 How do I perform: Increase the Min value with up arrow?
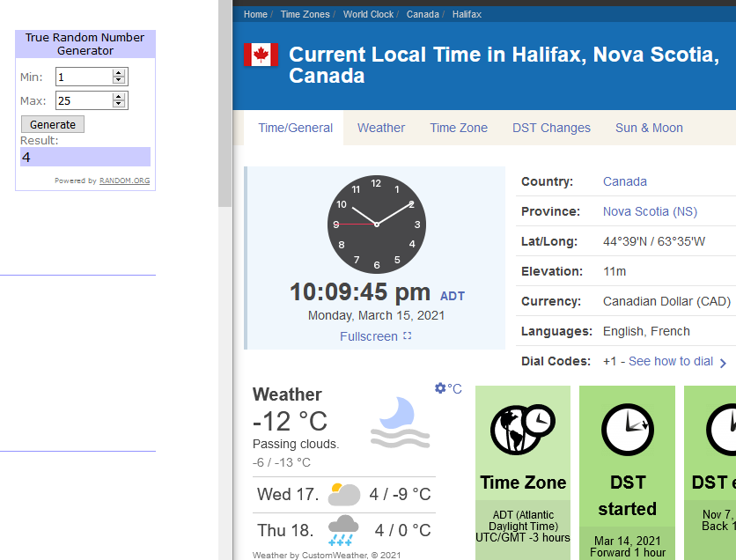pyautogui.click(x=119, y=73)
